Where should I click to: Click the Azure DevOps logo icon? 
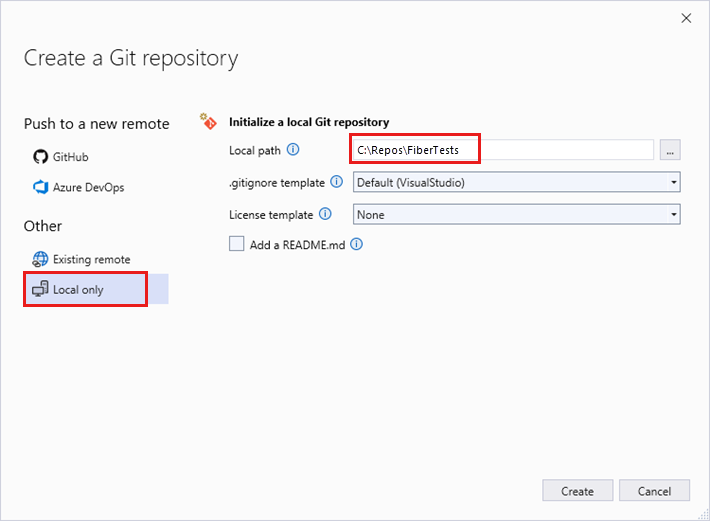coord(40,187)
